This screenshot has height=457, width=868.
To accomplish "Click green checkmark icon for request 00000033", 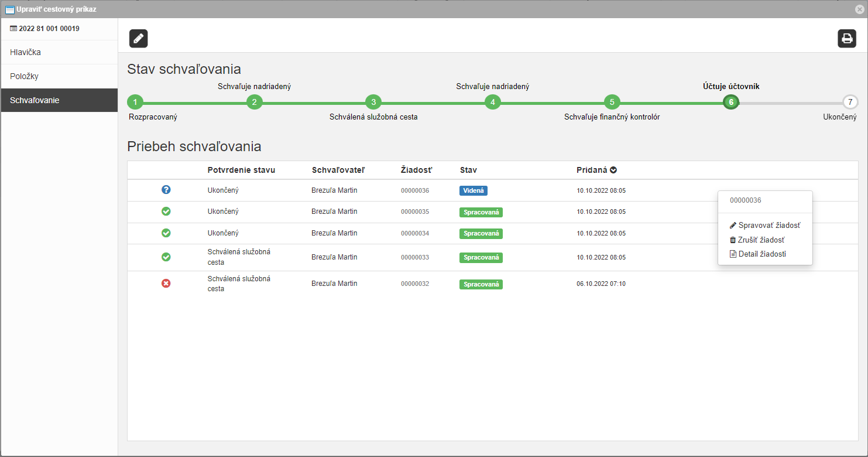I will tap(166, 257).
